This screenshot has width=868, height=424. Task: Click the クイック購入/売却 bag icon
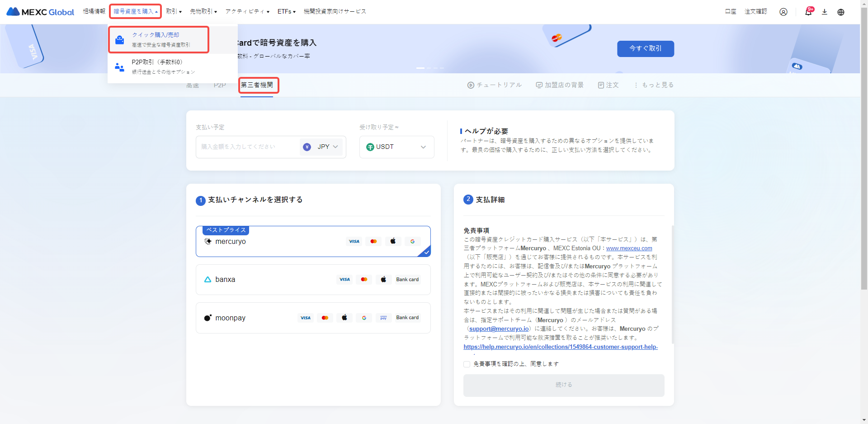click(119, 40)
